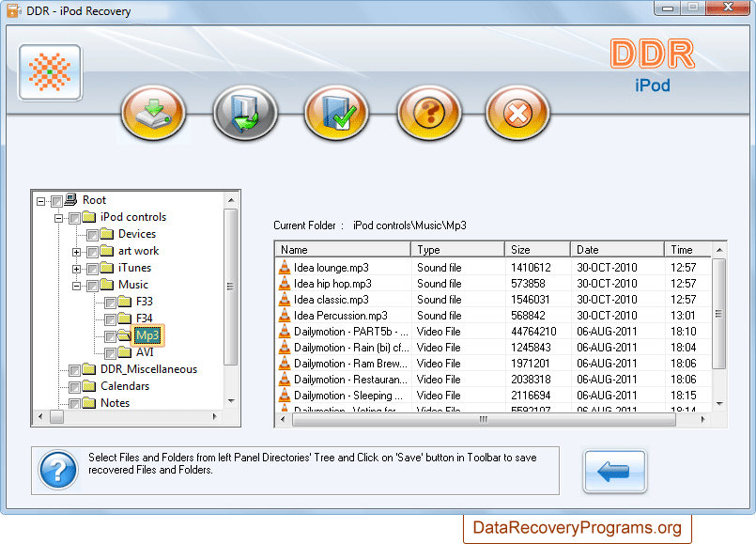Screen dimensions: 756x544
Task: Click the iTunes folder icon
Action: [106, 268]
